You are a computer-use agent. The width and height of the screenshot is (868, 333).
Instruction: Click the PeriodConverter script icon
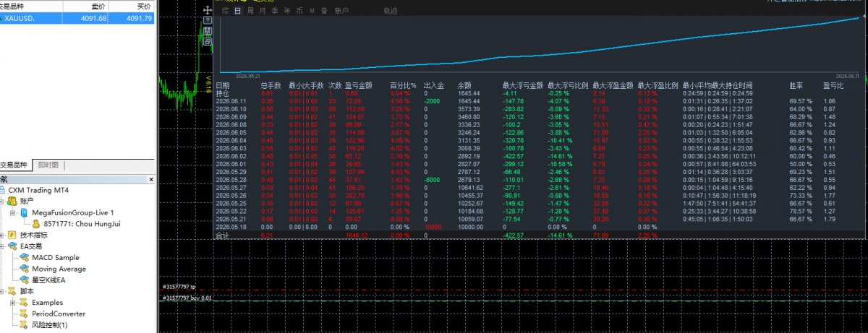25,313
